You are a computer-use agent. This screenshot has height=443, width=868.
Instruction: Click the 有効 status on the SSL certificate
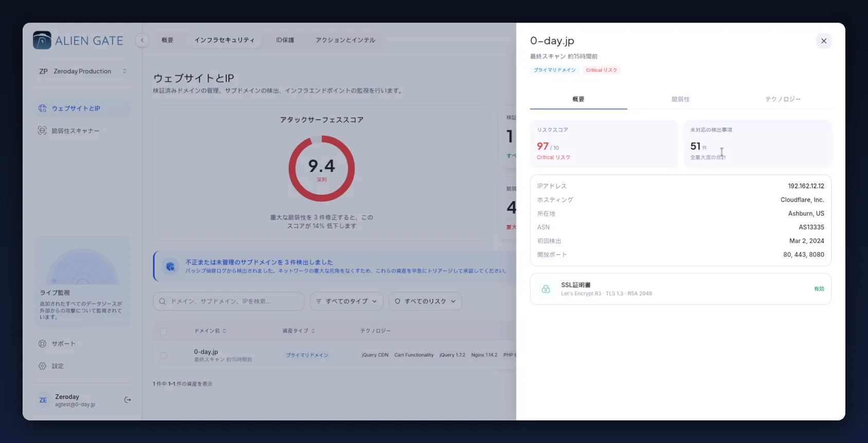point(819,289)
